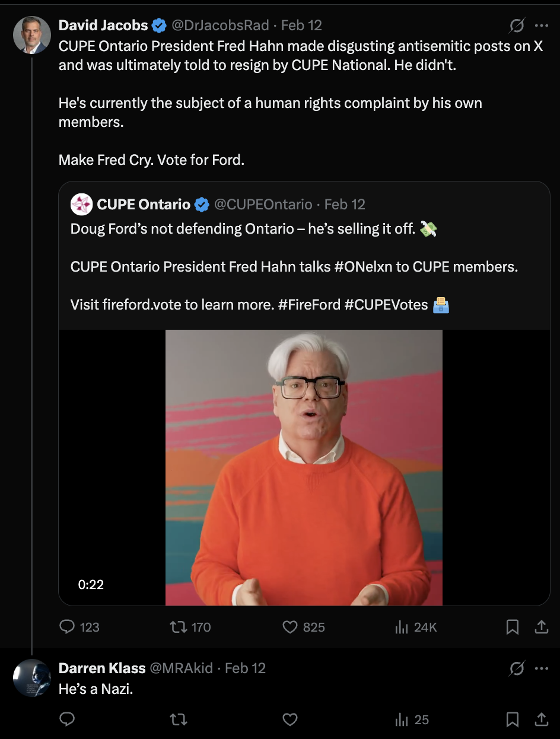Open David Jacobs' profile picture
Image resolution: width=560 pixels, height=739 pixels.
click(x=31, y=35)
